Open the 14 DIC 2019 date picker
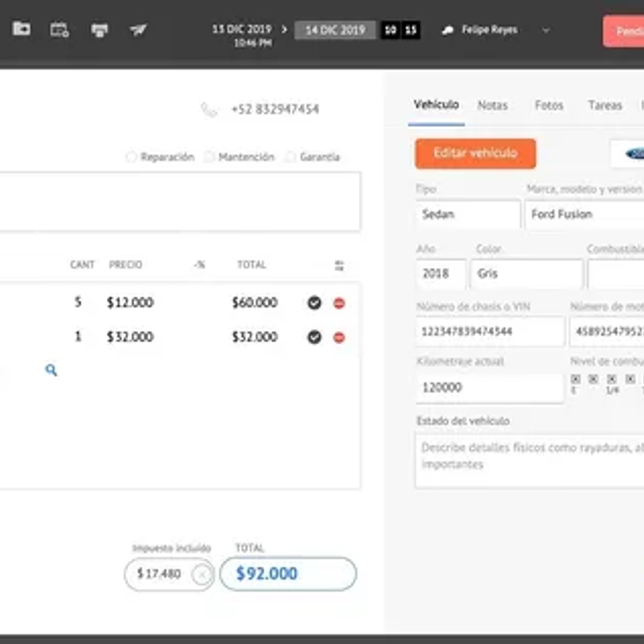Screen dimensions: 644x644 [x=335, y=31]
